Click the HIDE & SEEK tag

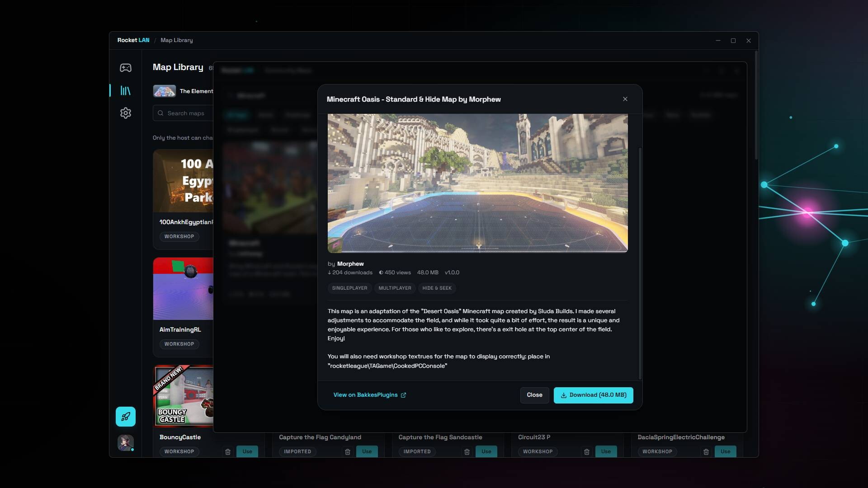[437, 288]
